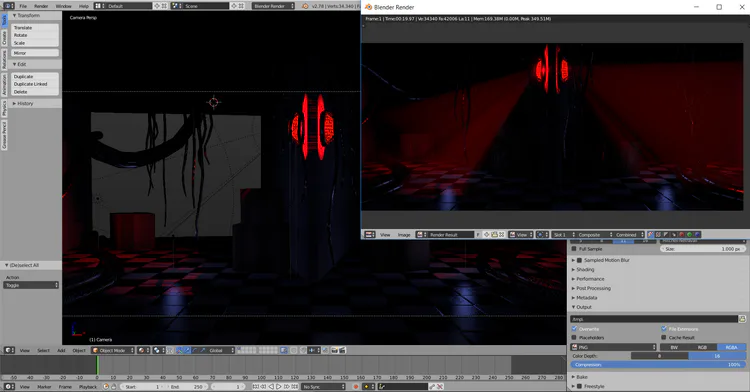Enable the Placeholders checkbox
750x392 pixels.
tap(574, 338)
